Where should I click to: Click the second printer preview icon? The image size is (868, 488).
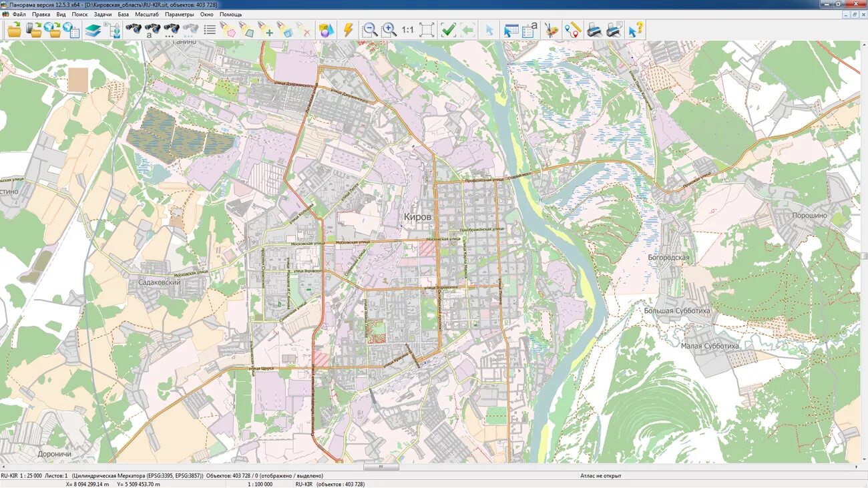(614, 29)
